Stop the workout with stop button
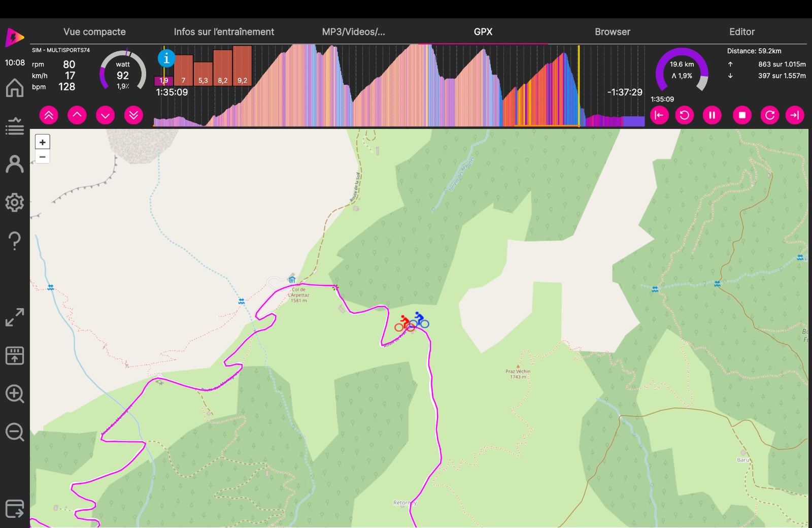Viewport: 812px width, 528px height. (742, 115)
